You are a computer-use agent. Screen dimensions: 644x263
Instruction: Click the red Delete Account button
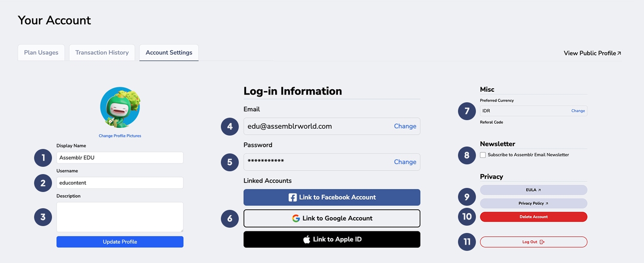533,217
